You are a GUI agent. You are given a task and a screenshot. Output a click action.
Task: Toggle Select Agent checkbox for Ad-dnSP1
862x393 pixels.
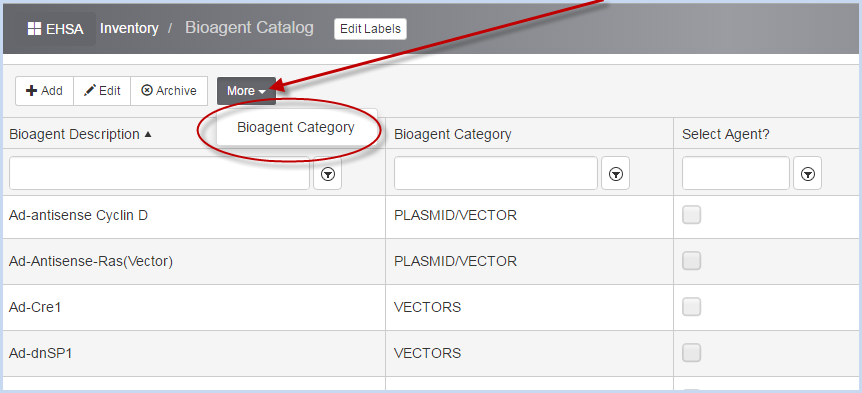point(692,352)
